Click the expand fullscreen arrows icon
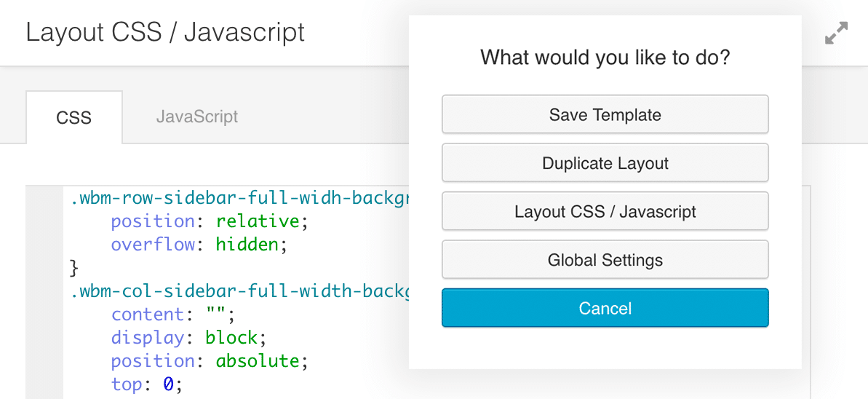This screenshot has height=399, width=868. point(837,33)
